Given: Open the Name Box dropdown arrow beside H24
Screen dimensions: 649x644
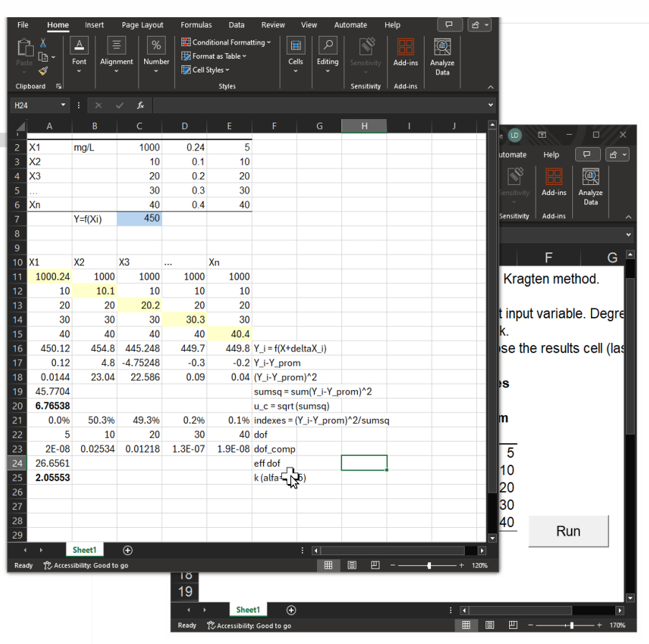Looking at the screenshot, I should pyautogui.click(x=64, y=105).
